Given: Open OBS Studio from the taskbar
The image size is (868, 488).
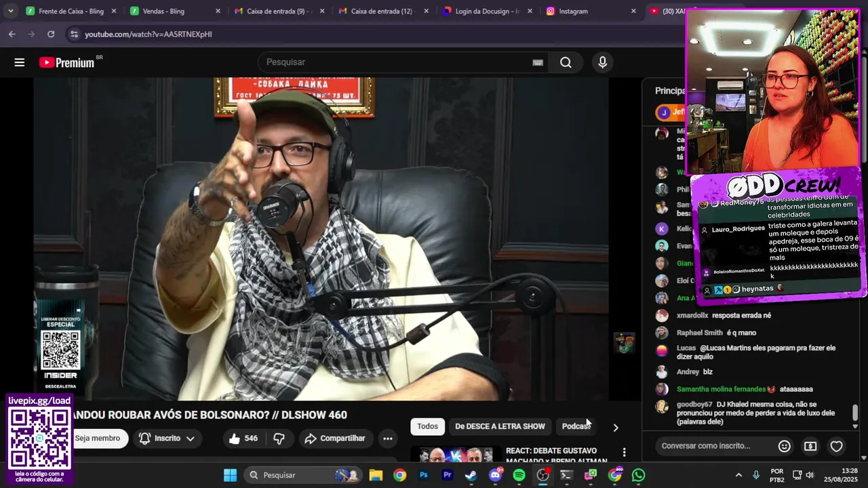Looking at the screenshot, I should (542, 475).
